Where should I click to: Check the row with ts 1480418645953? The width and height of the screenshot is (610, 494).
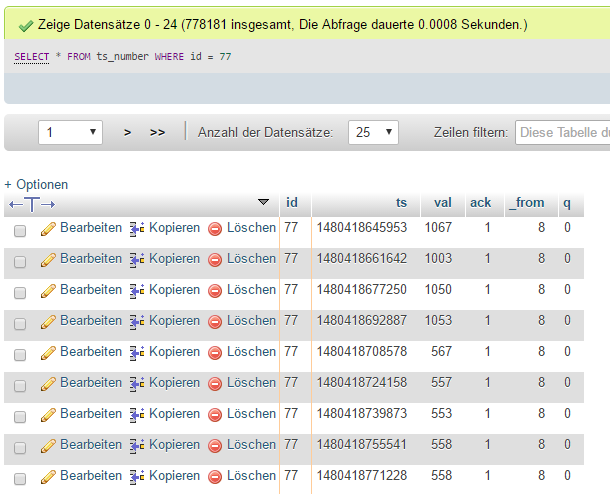pos(20,231)
